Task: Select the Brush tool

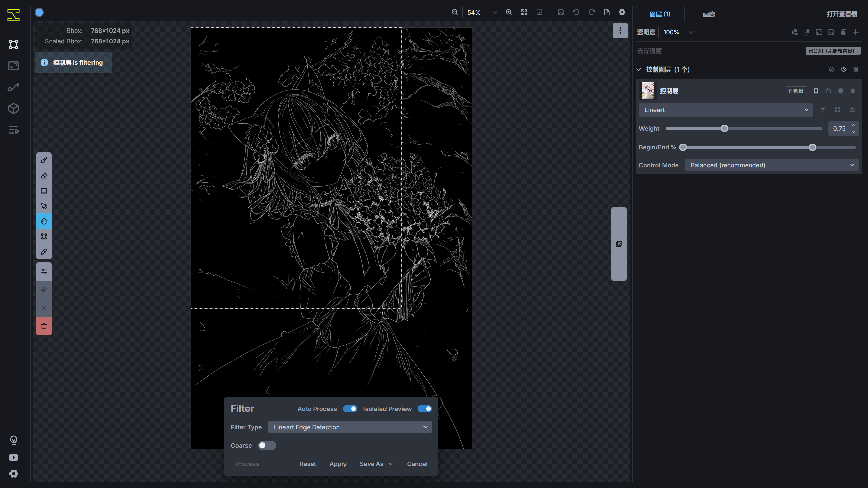Action: (44, 160)
